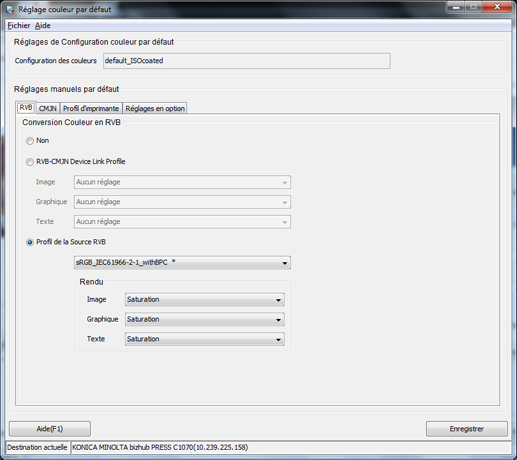Open the Aide menu
This screenshot has width=517, height=460.
point(43,25)
